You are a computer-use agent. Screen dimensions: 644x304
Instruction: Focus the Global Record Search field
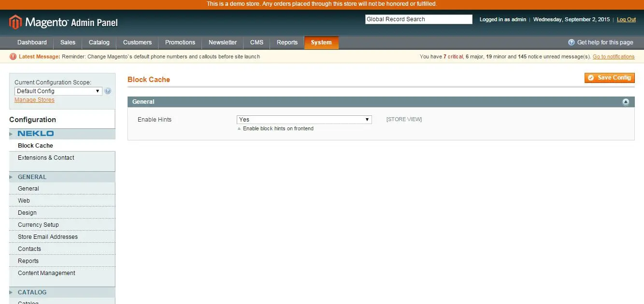pos(418,19)
